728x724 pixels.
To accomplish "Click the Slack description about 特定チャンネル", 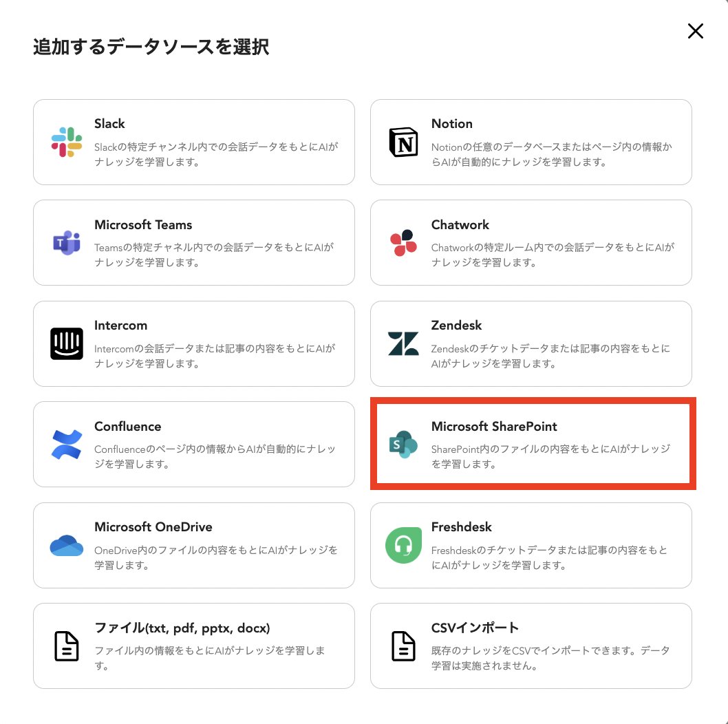I will point(216,154).
